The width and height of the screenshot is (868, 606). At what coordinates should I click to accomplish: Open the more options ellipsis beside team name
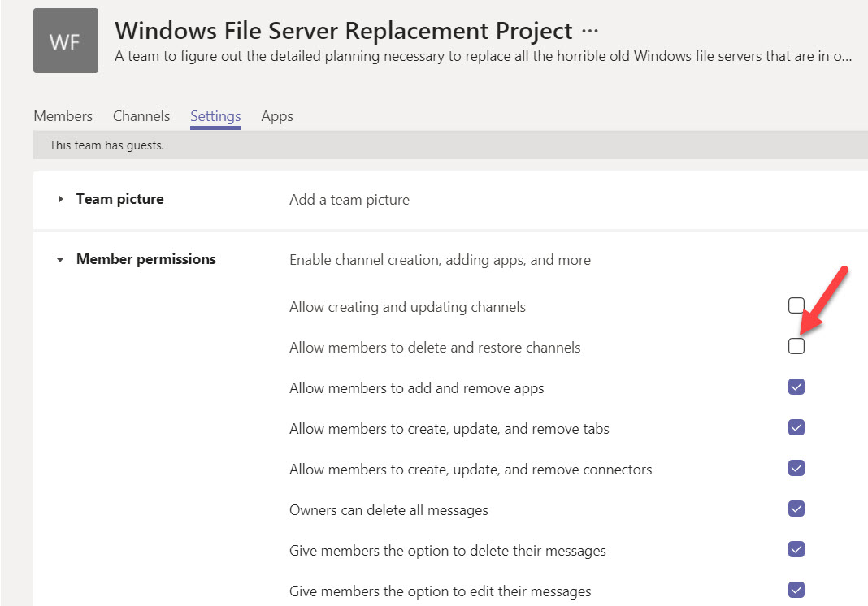tap(590, 31)
